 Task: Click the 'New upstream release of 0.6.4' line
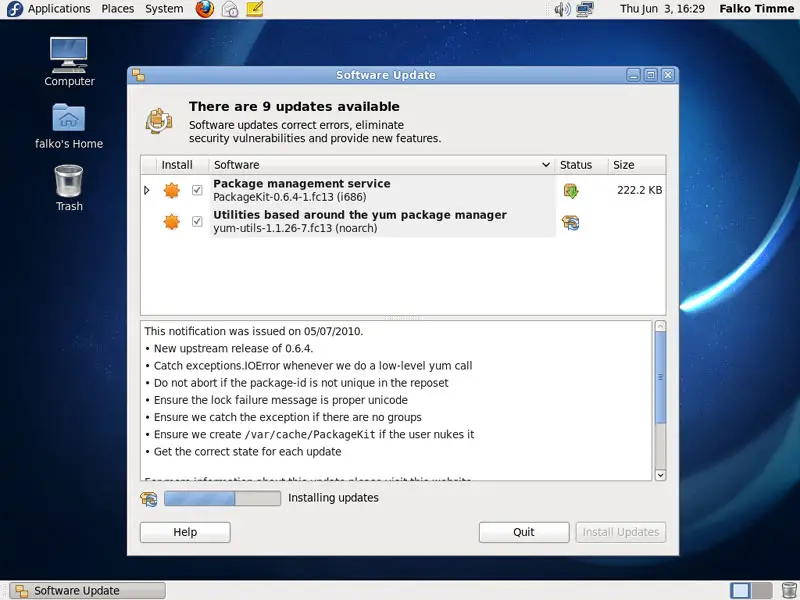click(233, 349)
